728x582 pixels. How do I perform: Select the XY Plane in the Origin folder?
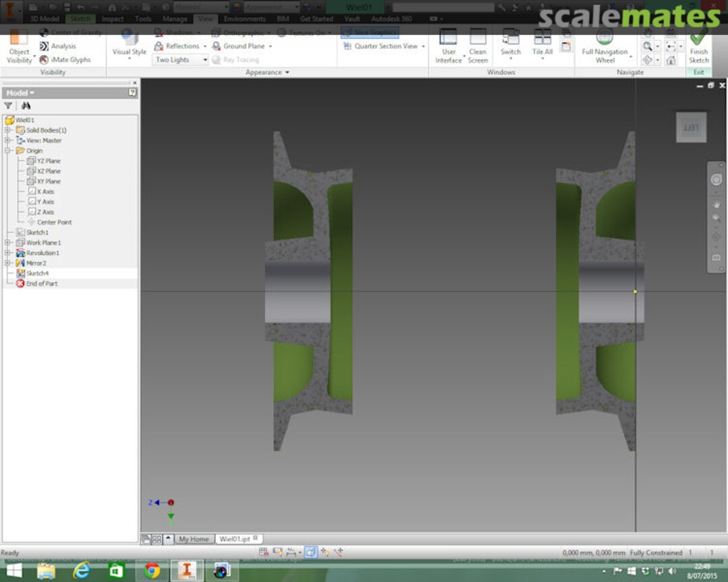pos(49,181)
